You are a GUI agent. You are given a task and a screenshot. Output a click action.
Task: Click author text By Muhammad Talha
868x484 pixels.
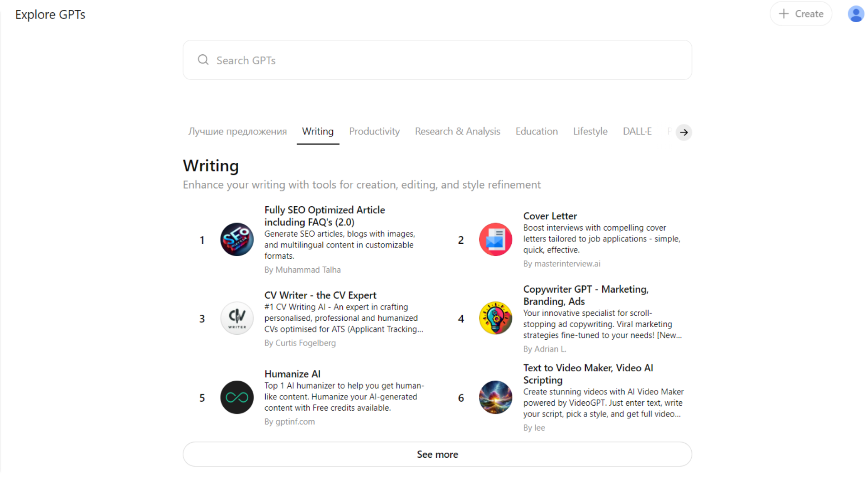tap(302, 270)
